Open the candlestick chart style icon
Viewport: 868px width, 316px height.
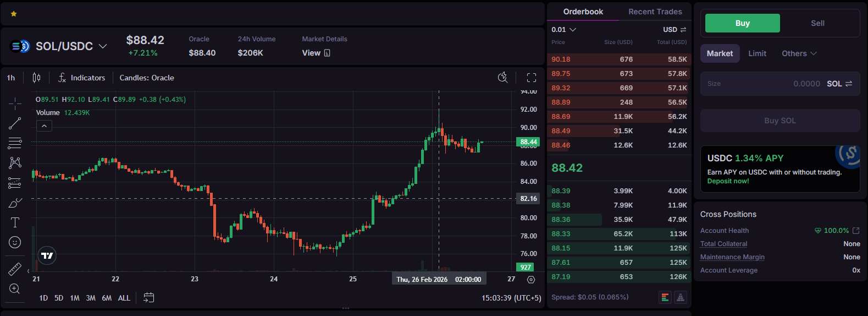pos(36,78)
